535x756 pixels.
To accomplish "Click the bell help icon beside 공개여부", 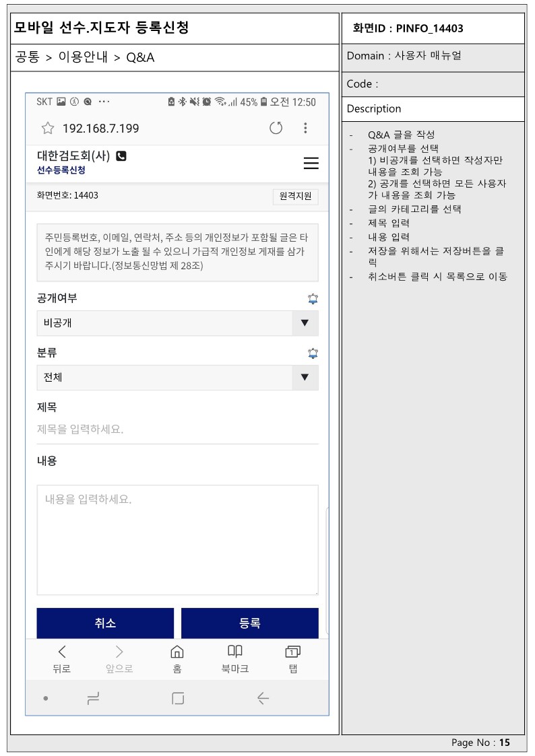I will [313, 299].
